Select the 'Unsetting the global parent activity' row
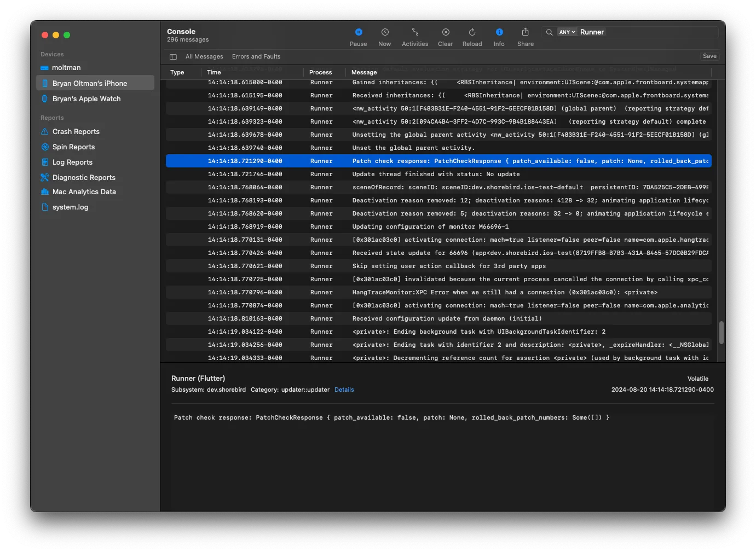The width and height of the screenshot is (756, 552). (438, 135)
